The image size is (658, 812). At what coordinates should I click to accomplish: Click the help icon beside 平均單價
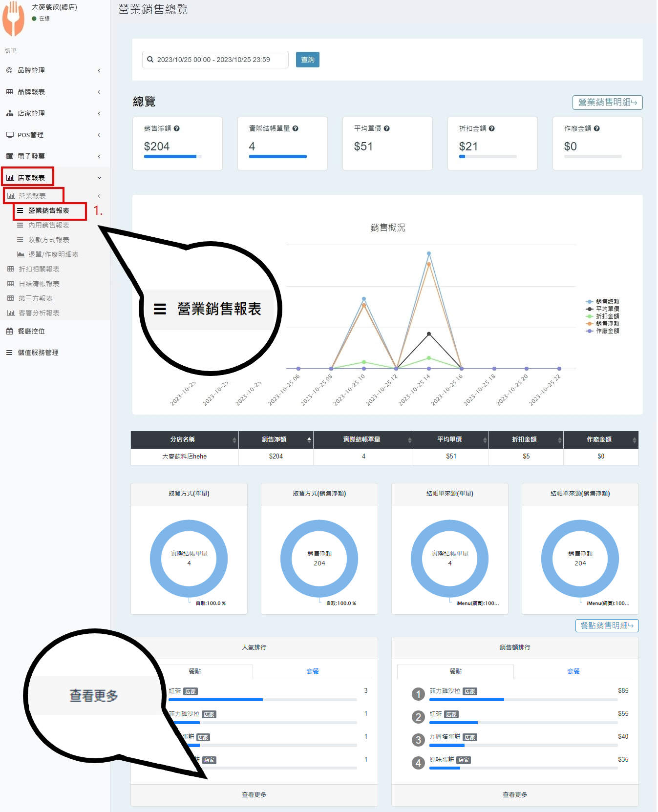coord(387,128)
